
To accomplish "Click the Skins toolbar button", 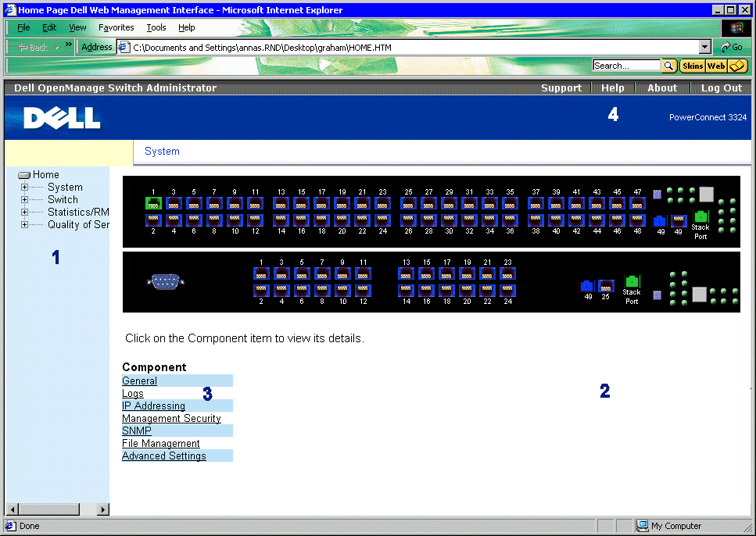I will click(693, 66).
